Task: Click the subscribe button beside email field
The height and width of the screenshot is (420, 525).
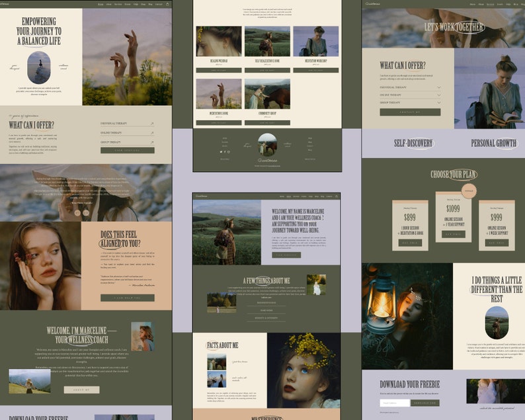Action: (425, 403)
